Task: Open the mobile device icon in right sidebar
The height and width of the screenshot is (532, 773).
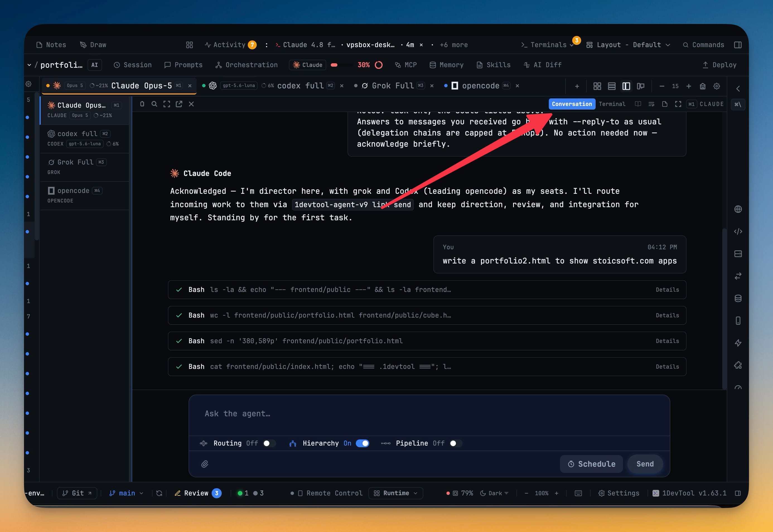Action: click(738, 321)
